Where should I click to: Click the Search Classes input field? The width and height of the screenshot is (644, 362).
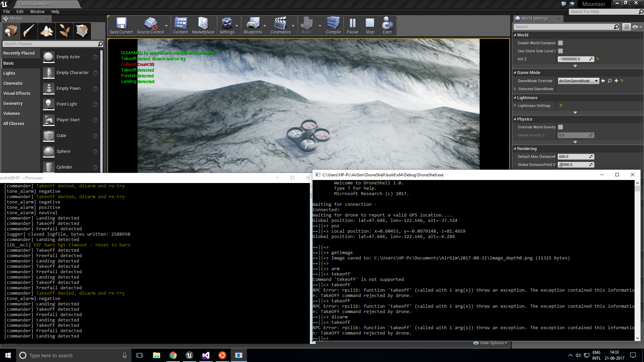(x=50, y=44)
